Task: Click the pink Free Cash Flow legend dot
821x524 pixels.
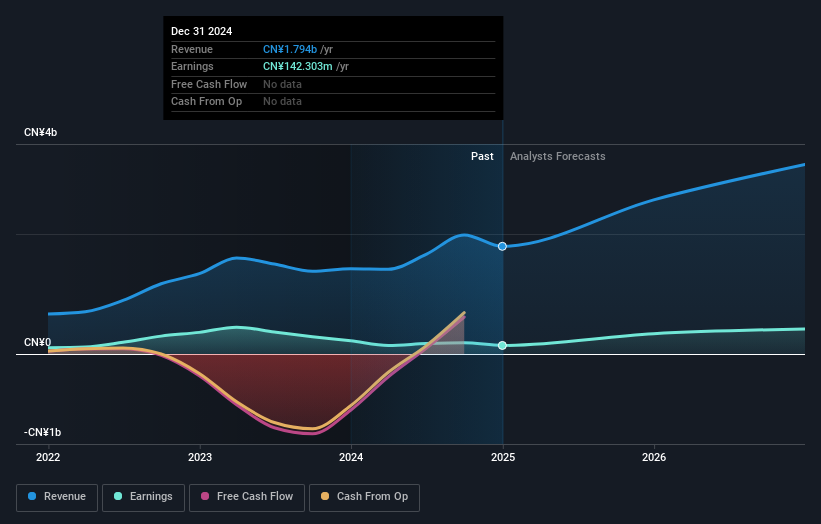Action: pos(205,496)
